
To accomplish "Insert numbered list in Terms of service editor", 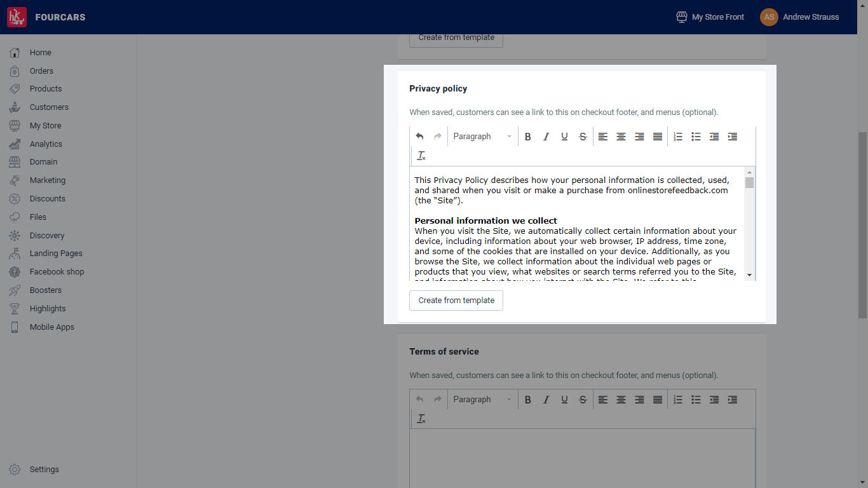I will (x=678, y=400).
